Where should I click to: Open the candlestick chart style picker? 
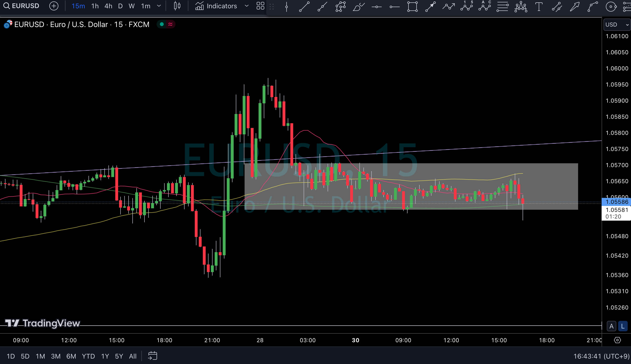(x=177, y=6)
